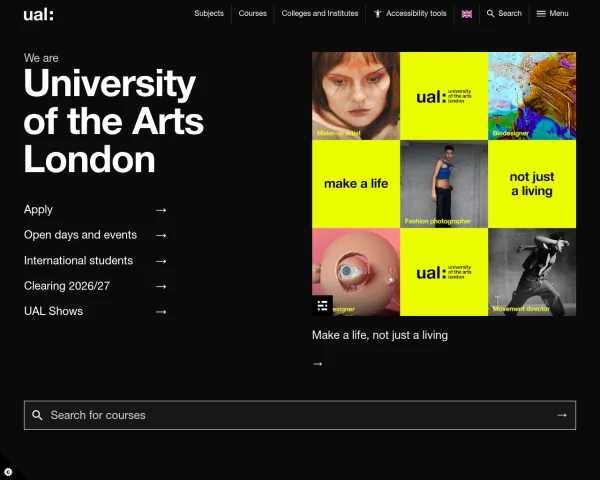Open Open days and events link

pyautogui.click(x=80, y=235)
